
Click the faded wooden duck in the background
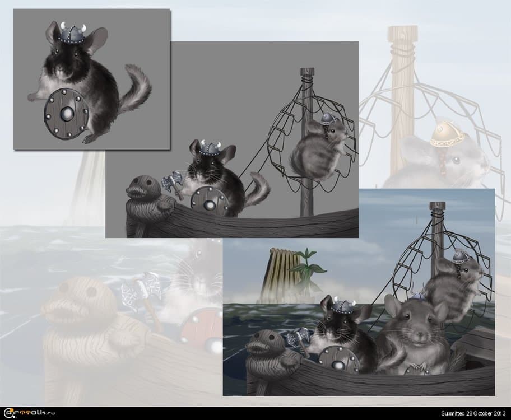[73, 314]
